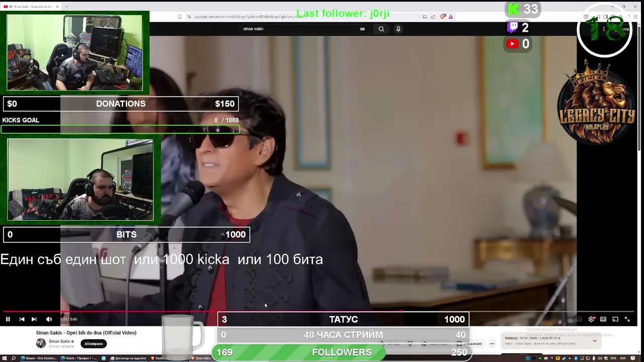Screen dimensions: 644x362
Task: Toggle subtitles in the player
Action: click(579, 319)
